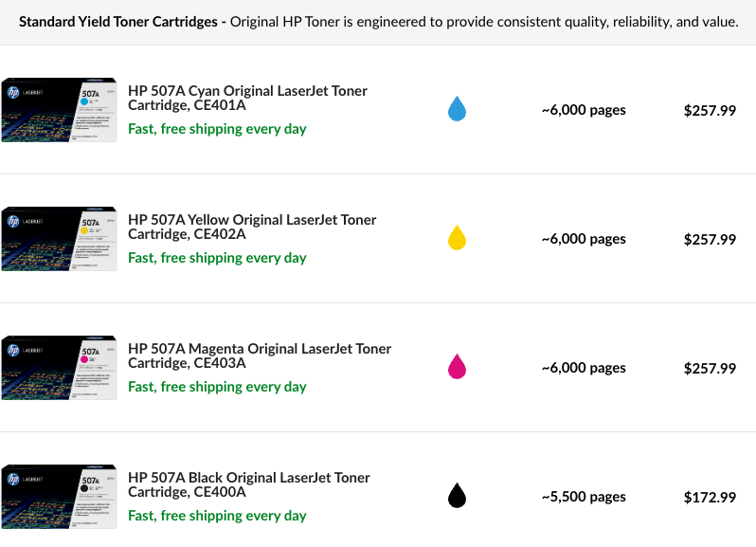Click the $257.99 price of the Magenta cartridge
The image size is (756, 547).
(710, 369)
